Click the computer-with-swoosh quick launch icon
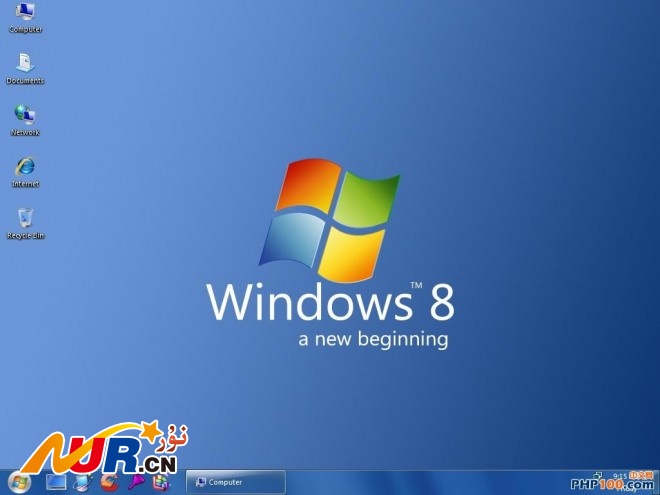Image resolution: width=660 pixels, height=495 pixels. [82, 482]
